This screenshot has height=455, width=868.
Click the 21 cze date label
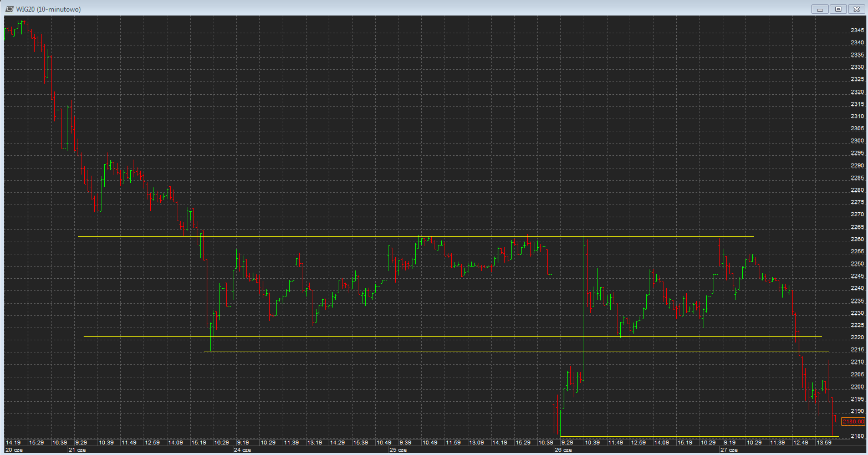(x=77, y=450)
